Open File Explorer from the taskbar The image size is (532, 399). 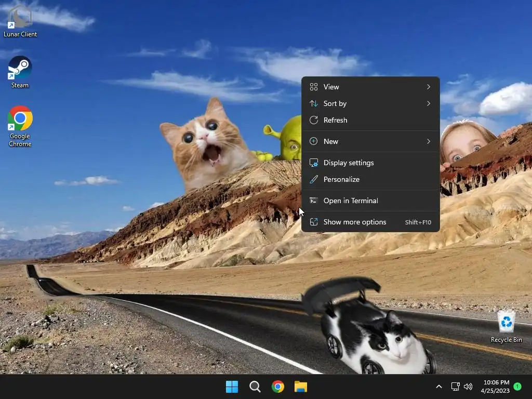pos(301,387)
